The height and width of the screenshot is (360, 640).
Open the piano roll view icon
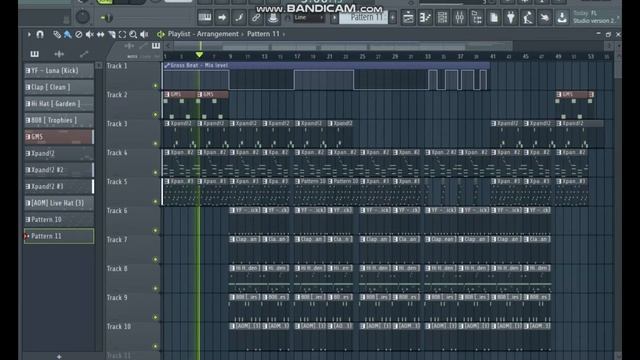425,18
